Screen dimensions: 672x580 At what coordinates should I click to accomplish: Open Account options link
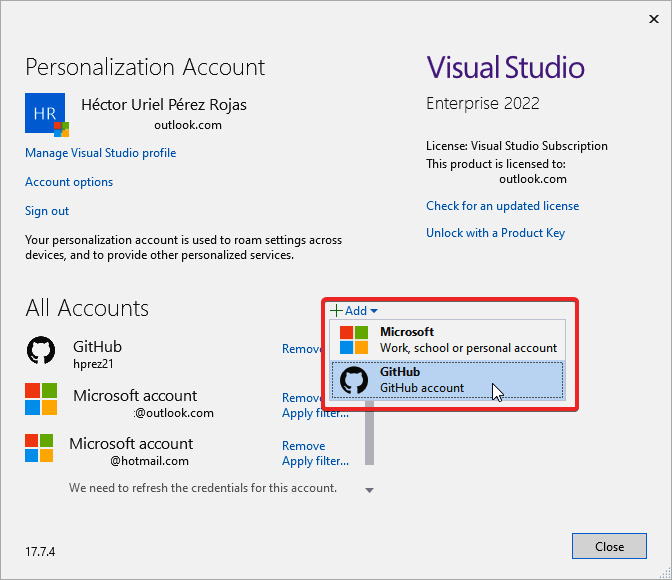click(x=69, y=182)
